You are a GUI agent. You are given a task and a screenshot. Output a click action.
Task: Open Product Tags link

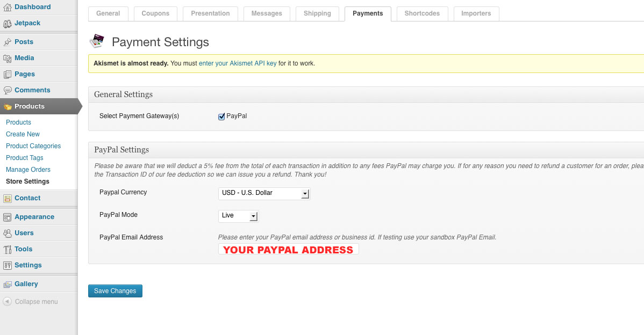(24, 158)
